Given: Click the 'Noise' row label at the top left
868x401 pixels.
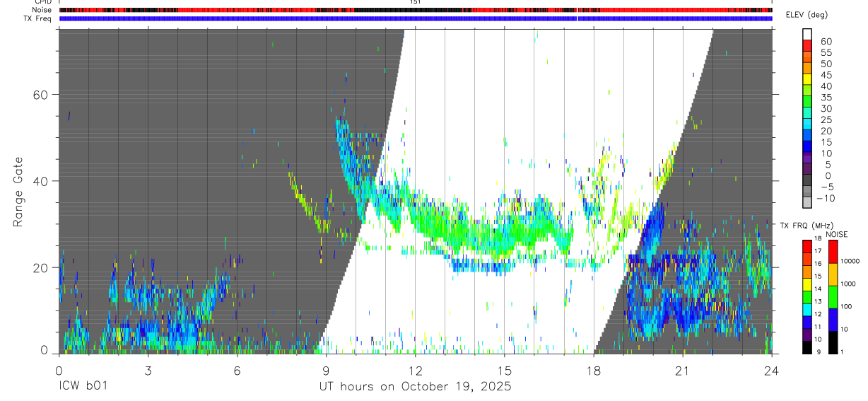Looking at the screenshot, I should pyautogui.click(x=42, y=10).
